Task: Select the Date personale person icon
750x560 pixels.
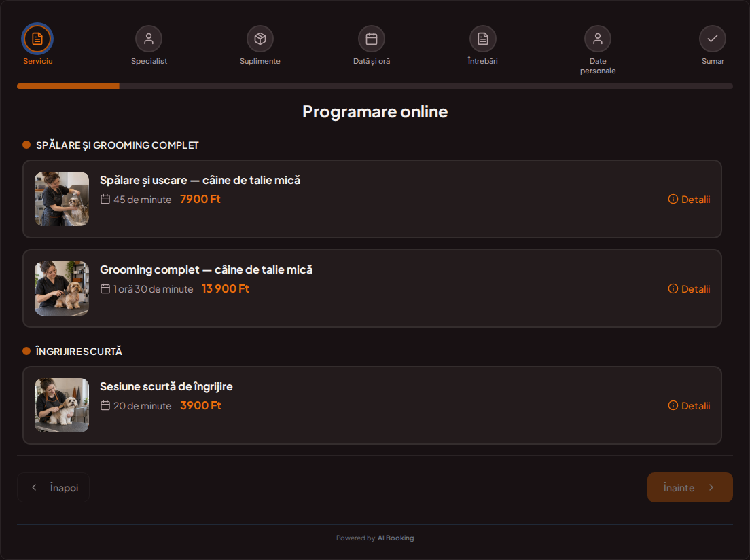Action: point(598,39)
